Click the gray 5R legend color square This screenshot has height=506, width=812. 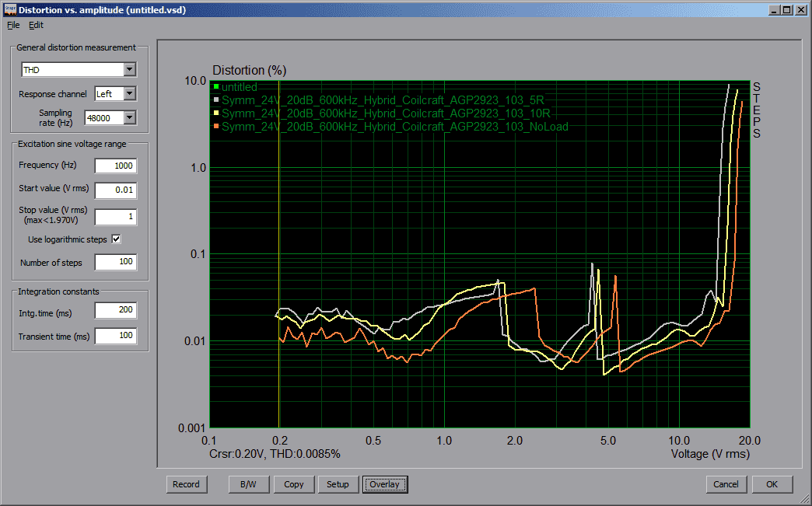click(x=216, y=100)
